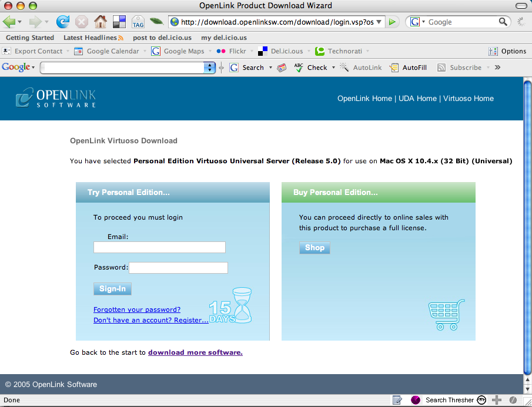The width and height of the screenshot is (532, 407).
Task: Click the purple Search Thresher icon
Action: [416, 400]
